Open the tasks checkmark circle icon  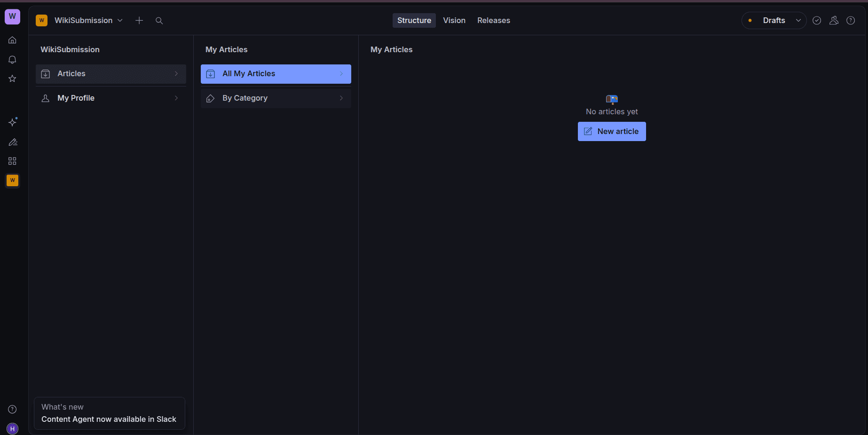(x=817, y=21)
